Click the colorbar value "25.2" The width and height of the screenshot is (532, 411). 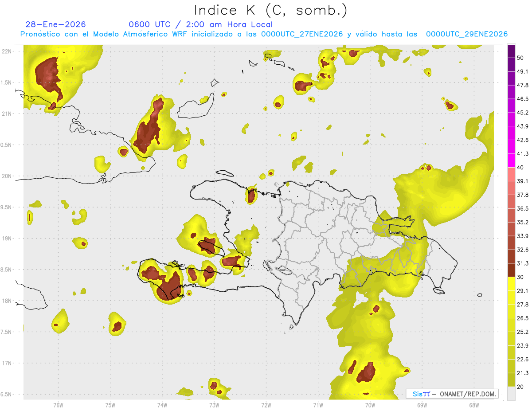(523, 332)
